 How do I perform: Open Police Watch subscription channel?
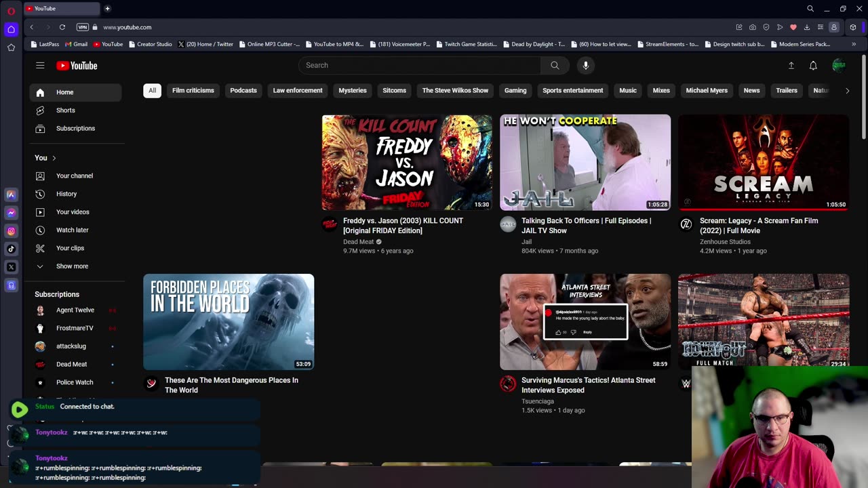tap(76, 382)
